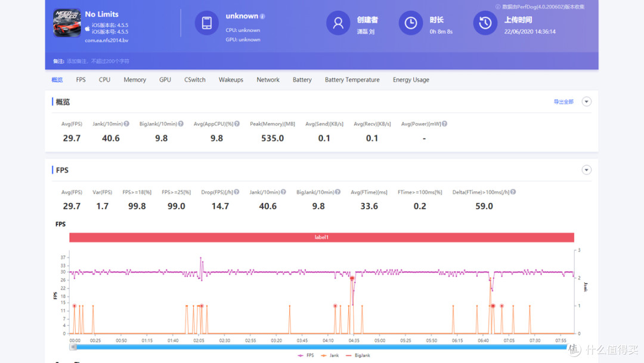Click help icon beside Drop(FPS)[/h]
Screen dimensions: 644x363
coord(237,192)
